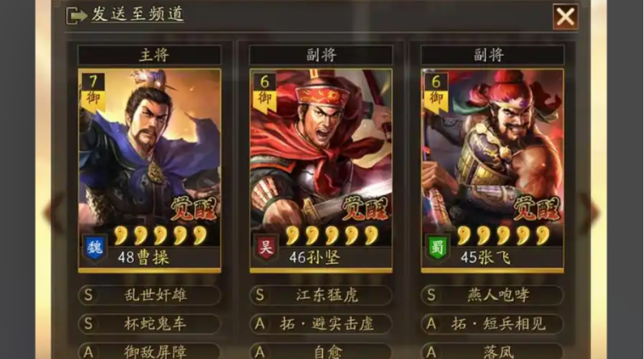
Task: Select the 魏 faction badge on 曹操
Action: [x=94, y=248]
